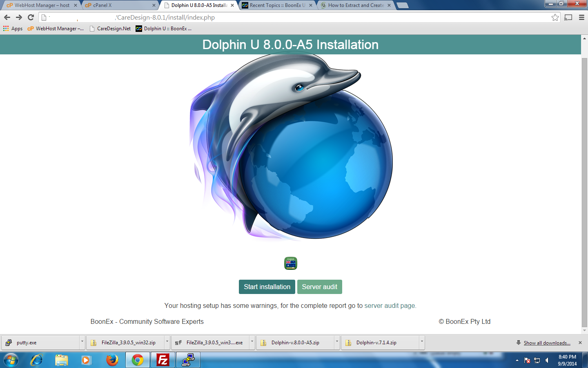Click the network tray icon
The image size is (588, 368).
pos(537,360)
